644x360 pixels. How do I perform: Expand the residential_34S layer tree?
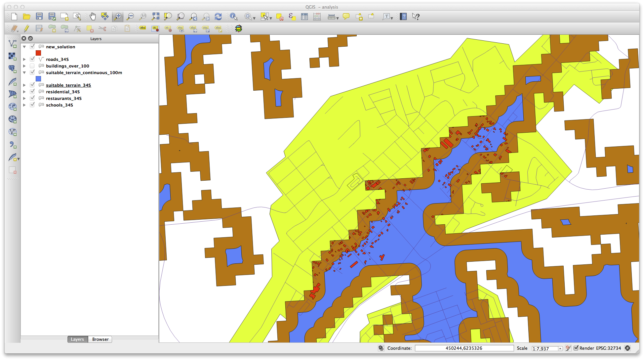[24, 92]
